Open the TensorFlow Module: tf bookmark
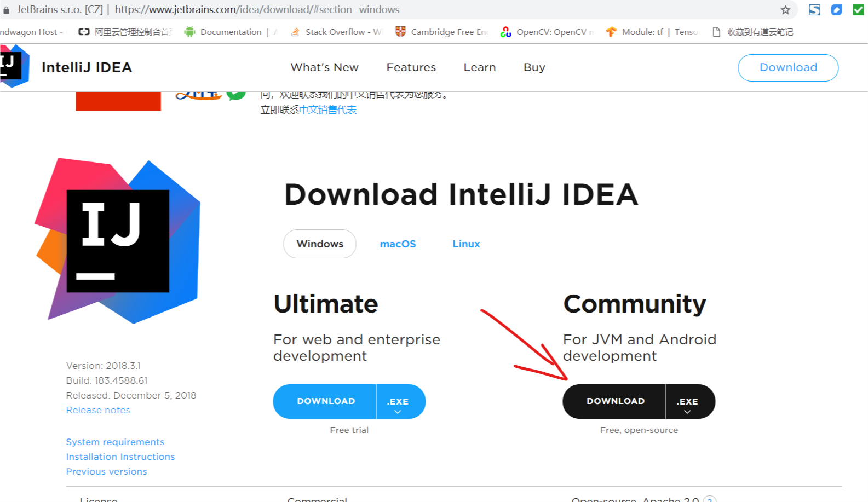This screenshot has height=502, width=868. click(x=652, y=32)
